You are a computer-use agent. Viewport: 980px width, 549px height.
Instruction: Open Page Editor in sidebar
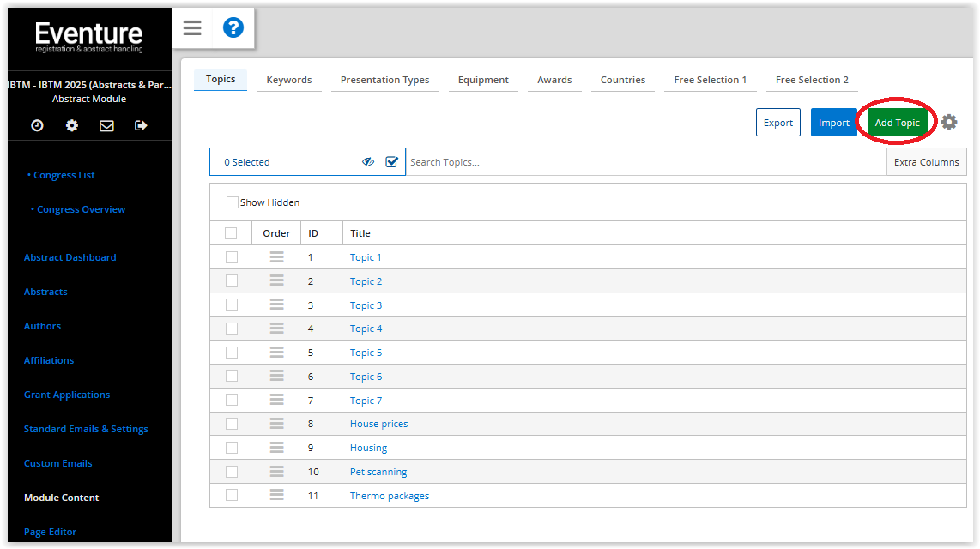click(x=50, y=532)
